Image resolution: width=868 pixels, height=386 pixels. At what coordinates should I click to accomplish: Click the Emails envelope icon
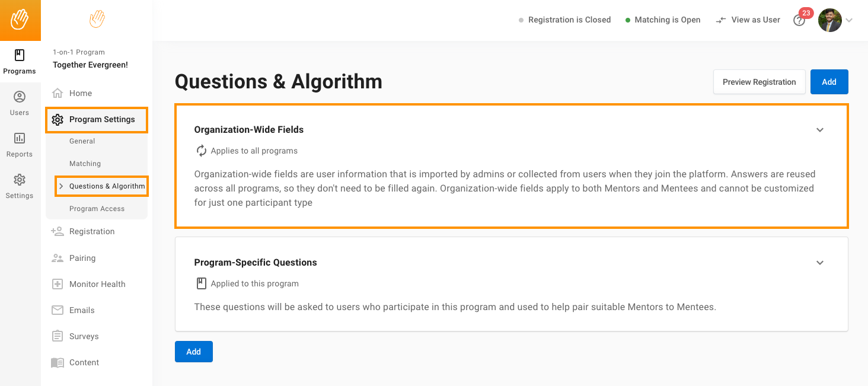point(58,310)
